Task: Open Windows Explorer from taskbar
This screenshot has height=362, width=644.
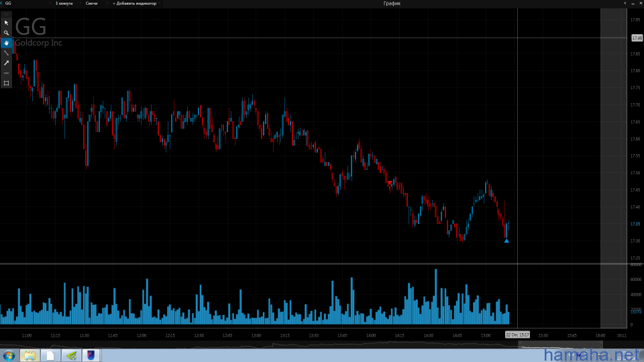Action: tap(30, 355)
